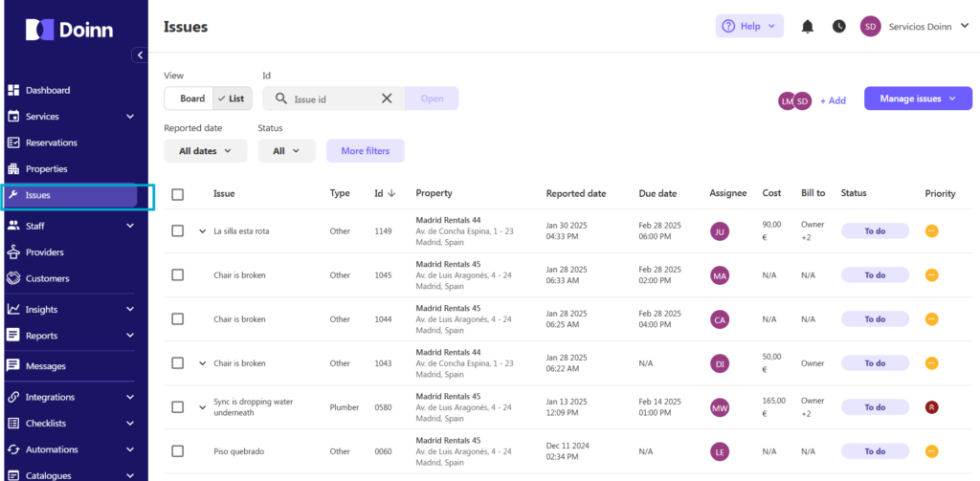The width and height of the screenshot is (980, 481).
Task: Open Integrations in the sidebar
Action: 70,397
